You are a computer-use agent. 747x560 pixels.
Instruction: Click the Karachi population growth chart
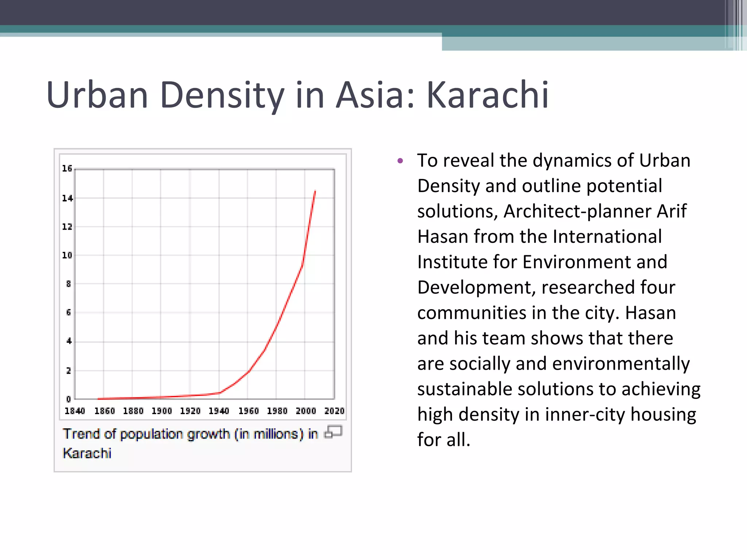(x=203, y=287)
